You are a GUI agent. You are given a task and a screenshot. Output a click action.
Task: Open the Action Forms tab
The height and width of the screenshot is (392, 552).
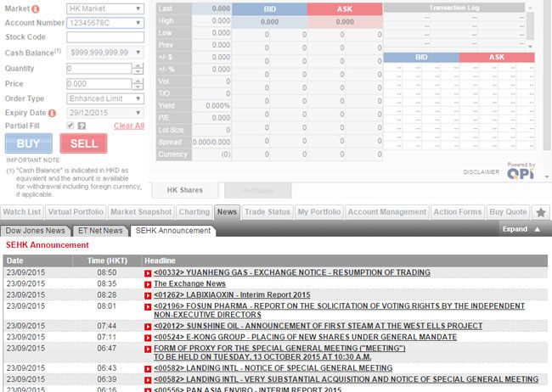pos(458,212)
